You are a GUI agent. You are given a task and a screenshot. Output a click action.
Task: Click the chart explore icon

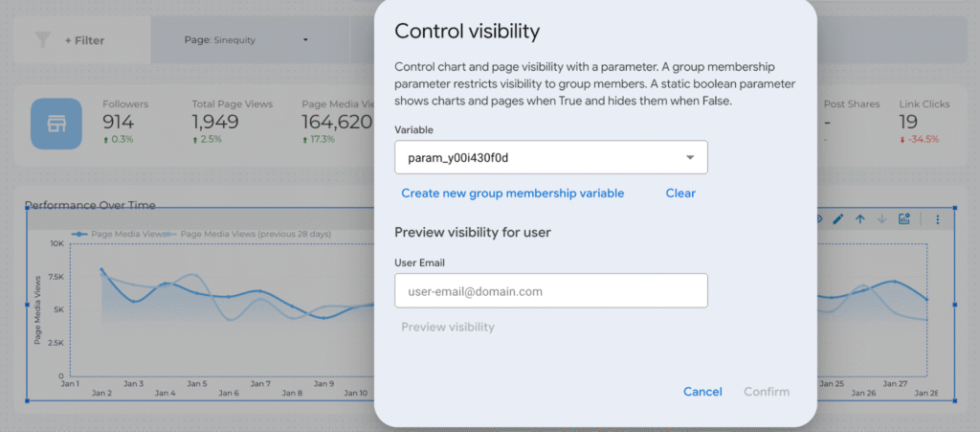904,219
